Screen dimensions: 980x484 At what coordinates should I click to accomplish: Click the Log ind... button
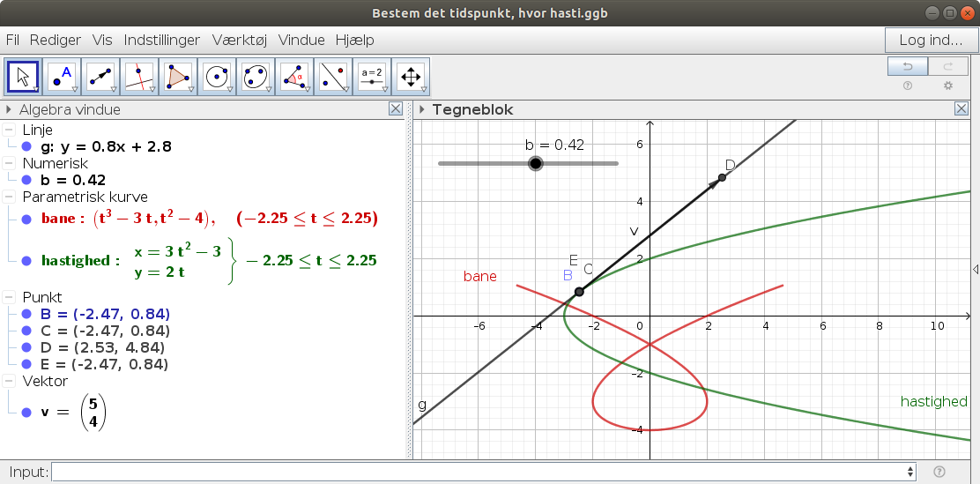point(931,40)
